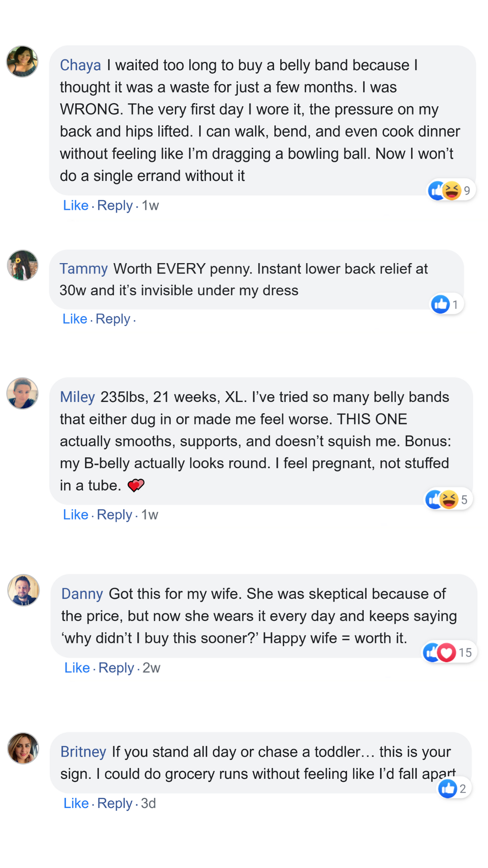The image size is (488, 868).
Task: Reply to Chaya's comment
Action: point(115,206)
